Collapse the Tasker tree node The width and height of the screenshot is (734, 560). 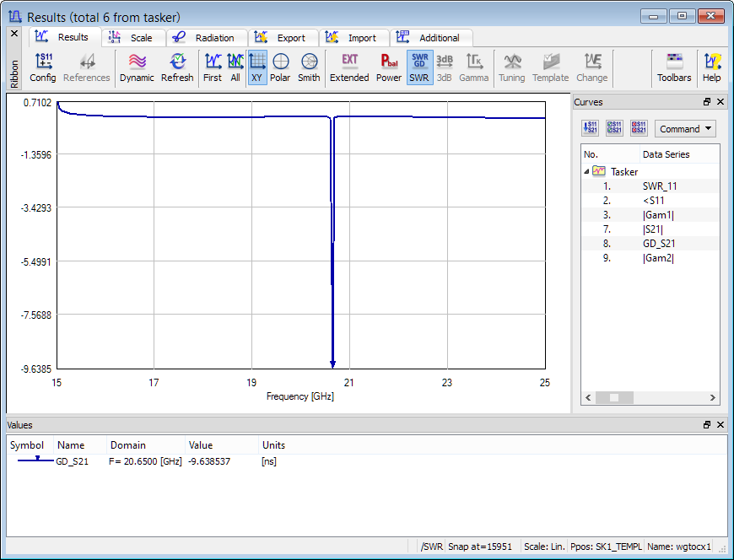[x=586, y=171]
